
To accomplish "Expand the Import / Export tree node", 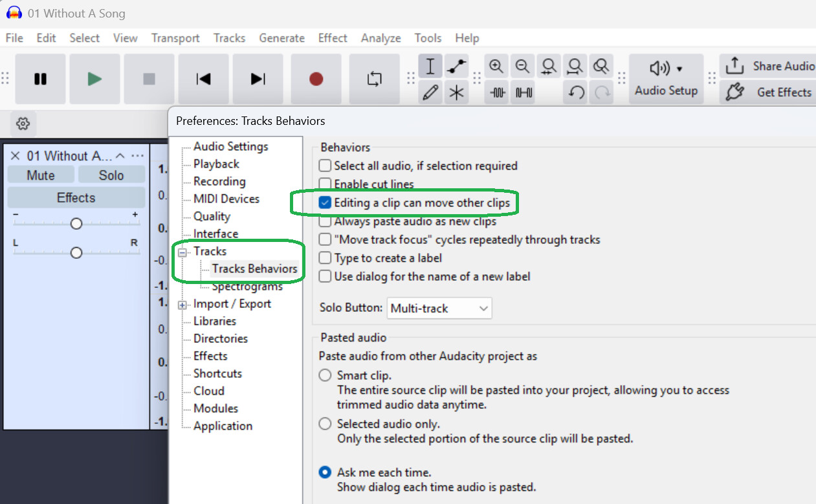I will point(182,305).
